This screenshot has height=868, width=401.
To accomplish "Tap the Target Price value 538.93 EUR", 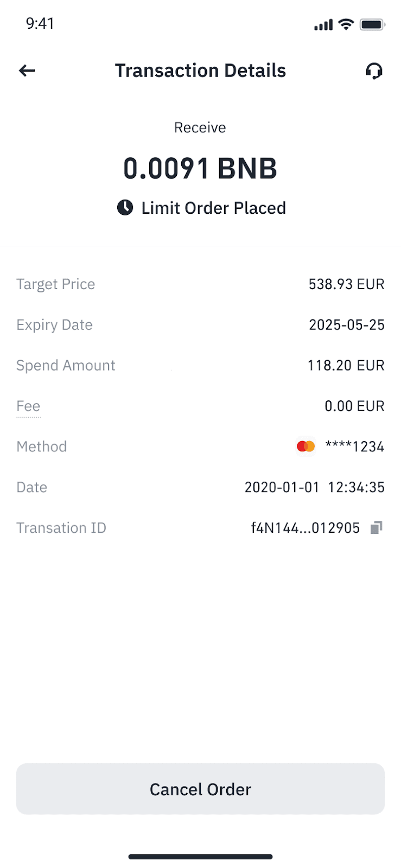I will click(x=346, y=284).
